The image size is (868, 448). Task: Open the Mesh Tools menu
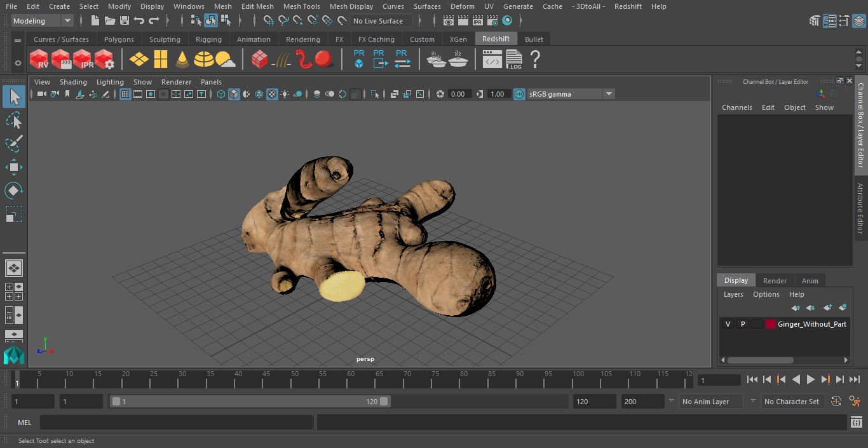point(301,6)
